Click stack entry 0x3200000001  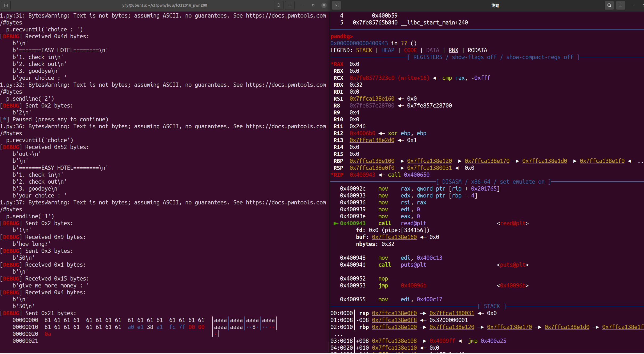(x=448, y=320)
